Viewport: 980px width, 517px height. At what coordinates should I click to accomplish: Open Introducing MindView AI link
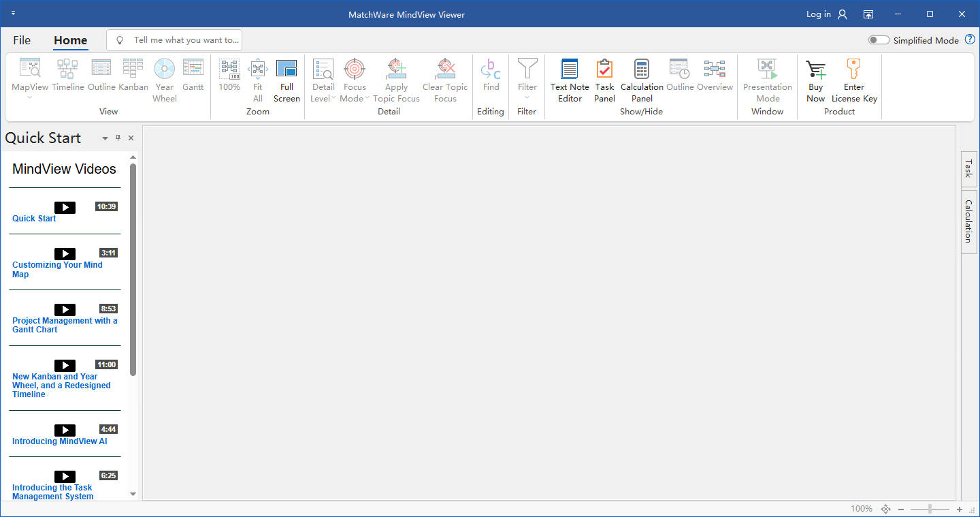click(59, 441)
